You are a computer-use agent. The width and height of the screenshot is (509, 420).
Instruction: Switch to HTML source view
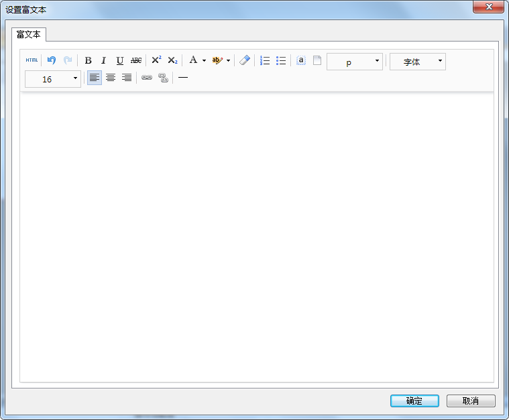(x=32, y=60)
